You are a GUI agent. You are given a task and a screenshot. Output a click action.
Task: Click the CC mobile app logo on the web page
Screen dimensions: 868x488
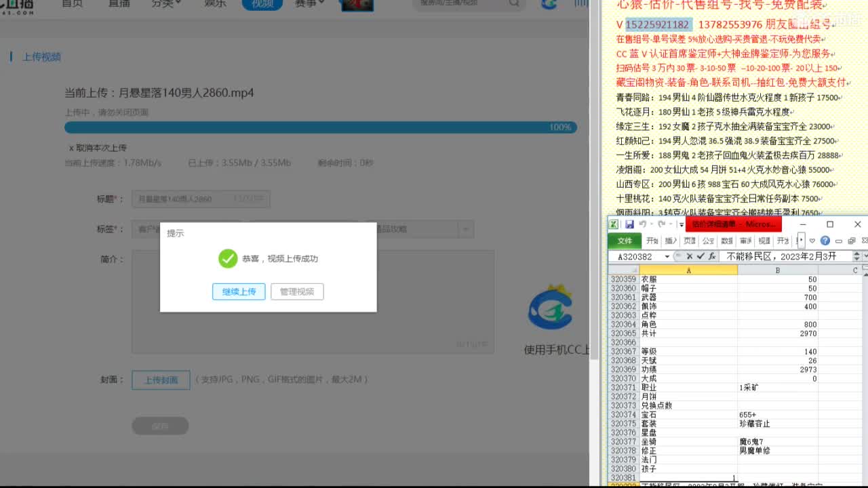point(551,308)
